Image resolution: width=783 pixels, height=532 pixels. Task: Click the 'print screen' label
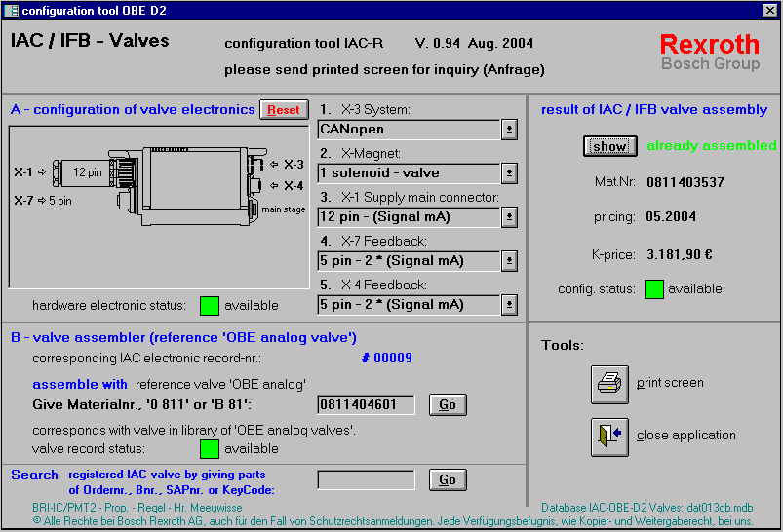click(x=670, y=383)
